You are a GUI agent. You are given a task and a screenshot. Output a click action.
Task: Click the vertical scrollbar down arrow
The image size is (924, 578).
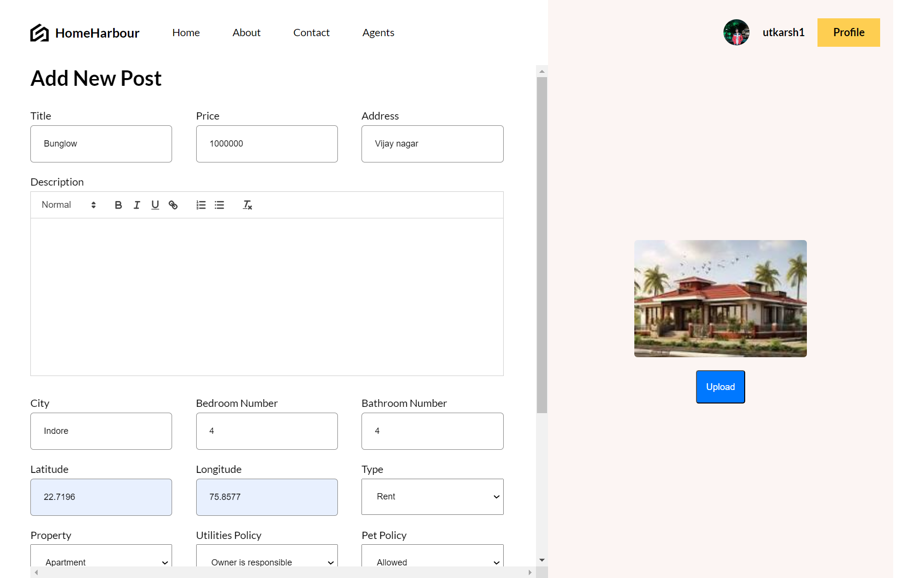pyautogui.click(x=542, y=560)
